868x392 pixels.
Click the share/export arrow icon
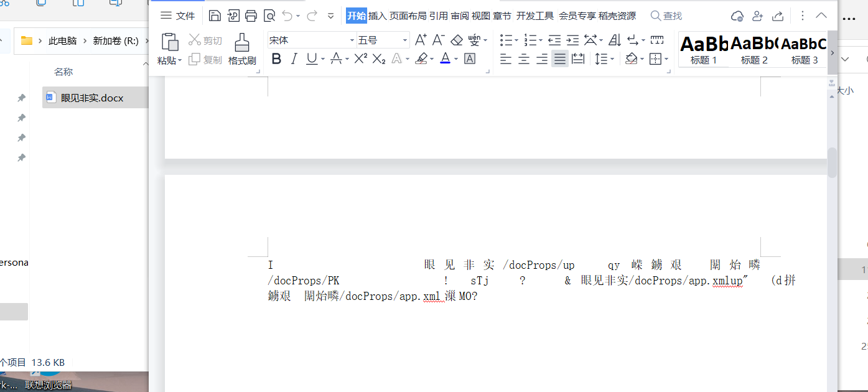[x=778, y=16]
